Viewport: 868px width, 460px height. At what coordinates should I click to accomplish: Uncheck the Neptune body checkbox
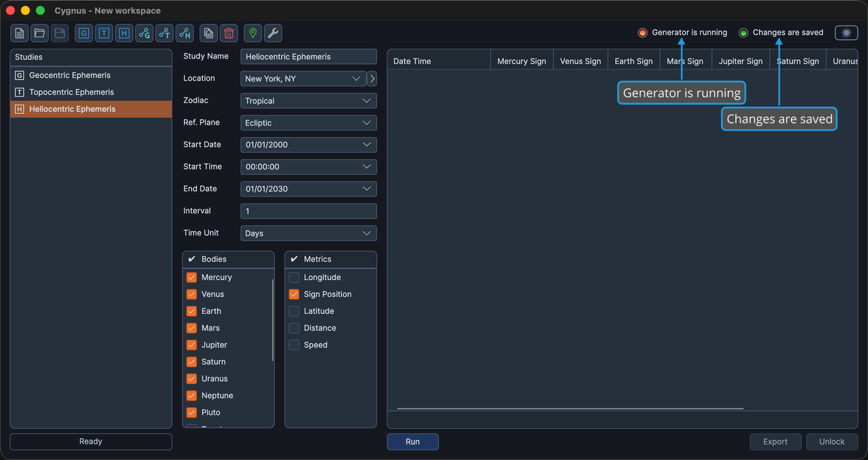192,396
